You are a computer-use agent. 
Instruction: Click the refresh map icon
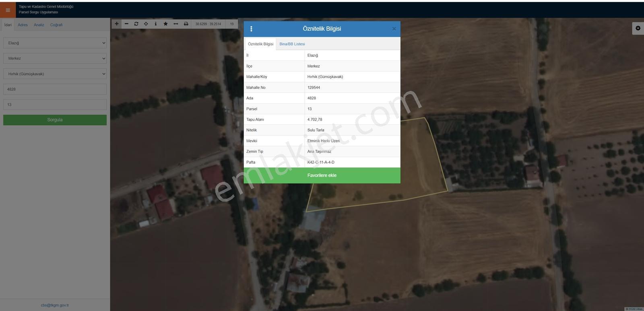(x=136, y=24)
